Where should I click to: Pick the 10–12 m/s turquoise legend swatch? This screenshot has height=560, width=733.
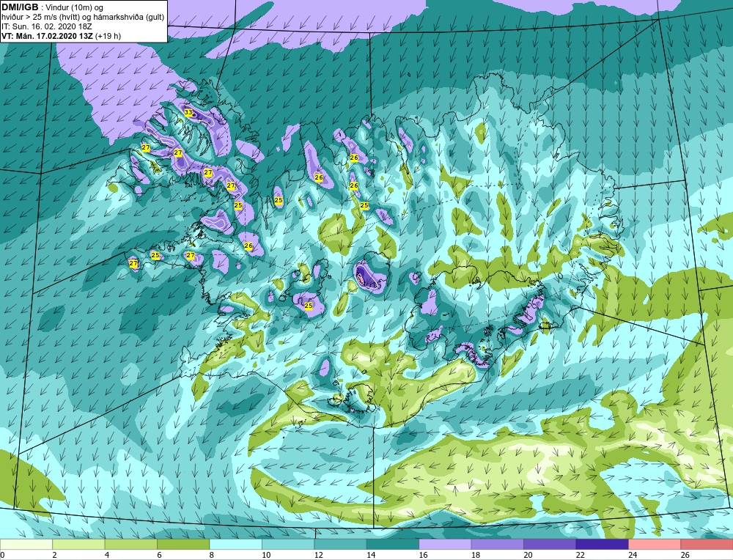(x=288, y=545)
